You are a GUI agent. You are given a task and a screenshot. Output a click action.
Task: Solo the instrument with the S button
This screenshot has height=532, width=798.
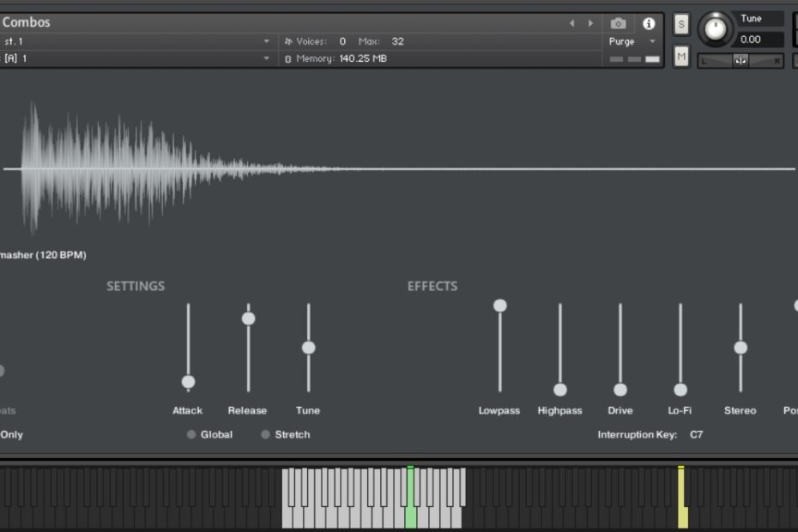click(x=681, y=24)
